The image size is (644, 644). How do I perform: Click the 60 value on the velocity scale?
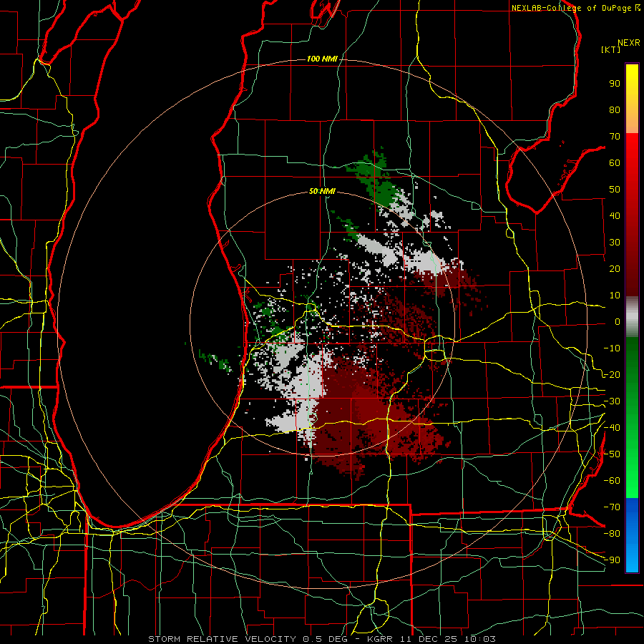[615, 162]
